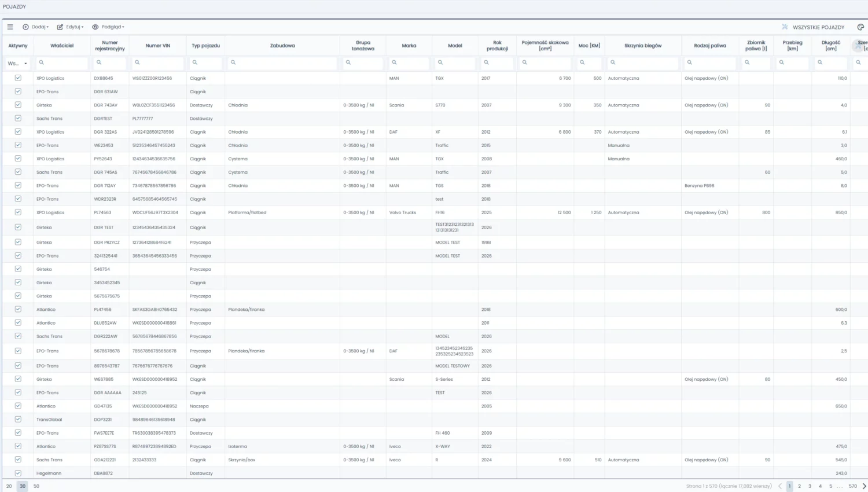868x492 pixels.
Task: Jump to page 3 of results
Action: point(810,486)
